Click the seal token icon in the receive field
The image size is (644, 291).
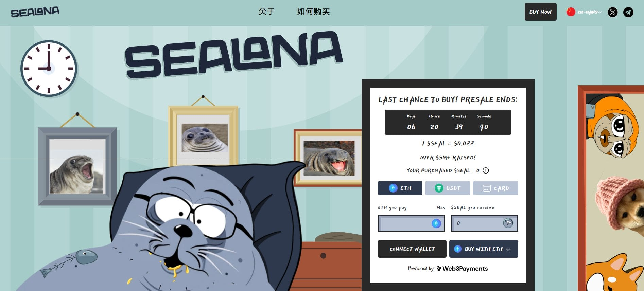pyautogui.click(x=508, y=223)
